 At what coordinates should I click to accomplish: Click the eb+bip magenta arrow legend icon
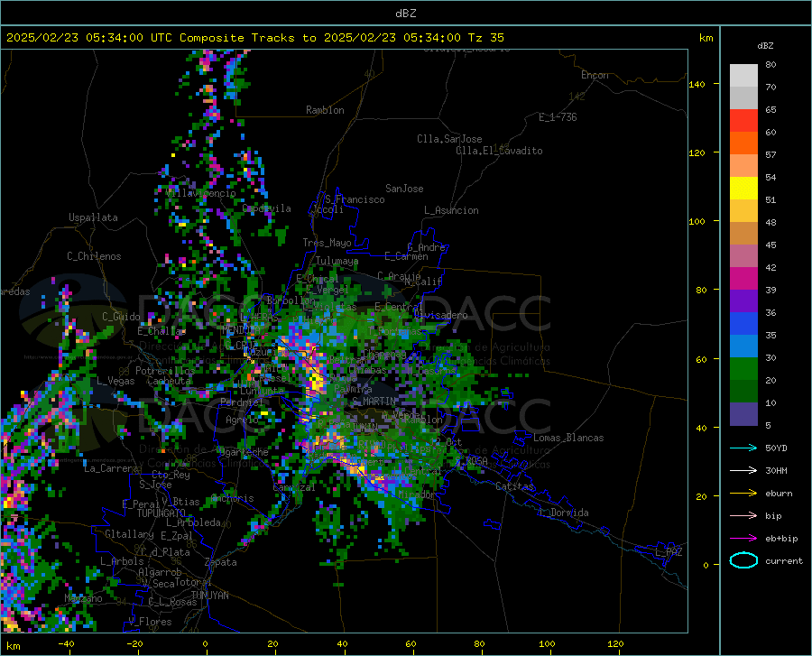point(743,539)
